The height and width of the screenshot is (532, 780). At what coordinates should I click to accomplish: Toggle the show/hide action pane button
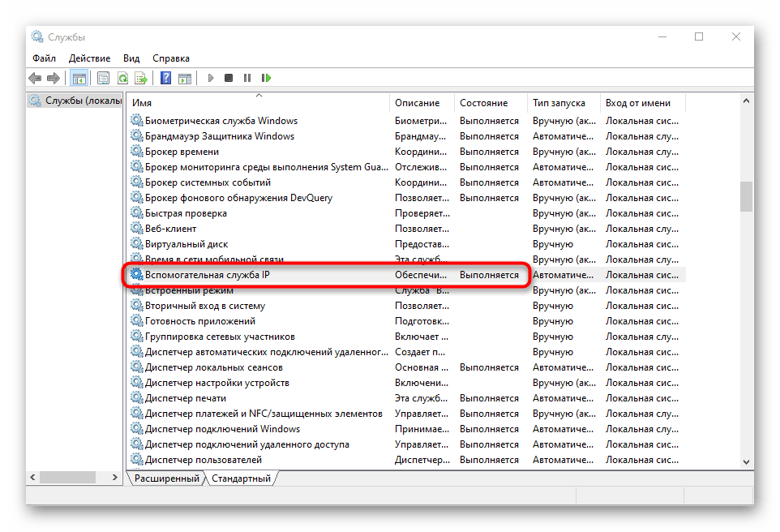tap(185, 78)
